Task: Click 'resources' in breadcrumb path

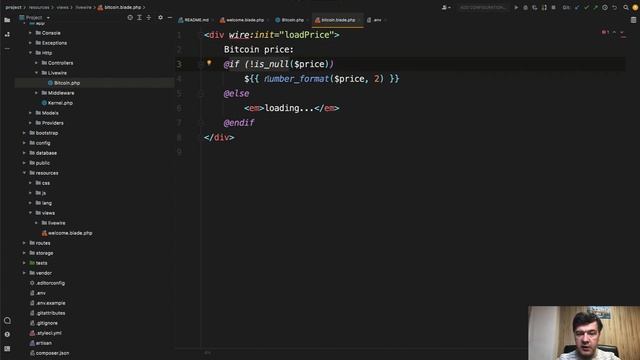Action: click(39, 7)
